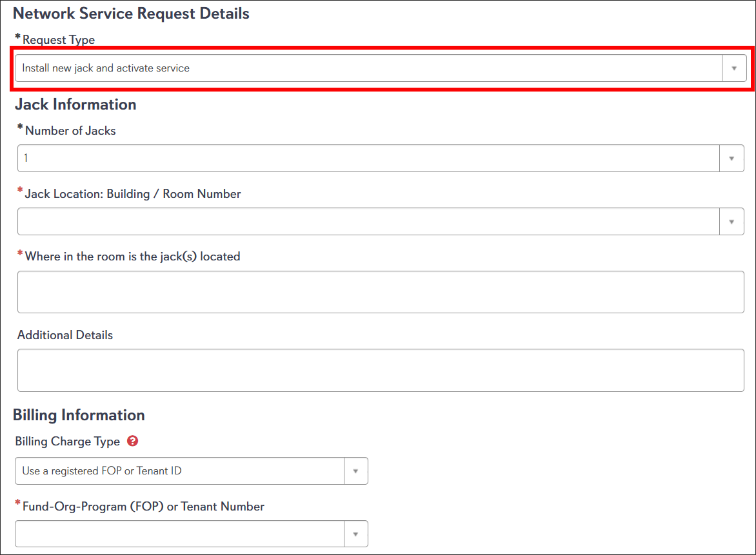Screen dimensions: 756x555
Task: Click 'Use a registered FOP or Tenant ID' text
Action: click(x=102, y=471)
